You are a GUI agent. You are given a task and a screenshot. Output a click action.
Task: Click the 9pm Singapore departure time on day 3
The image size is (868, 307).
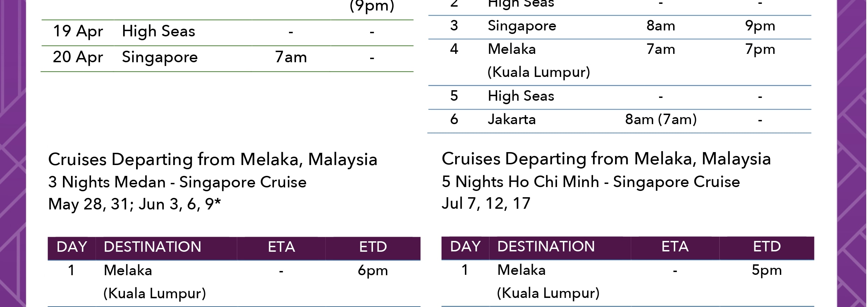click(x=760, y=26)
